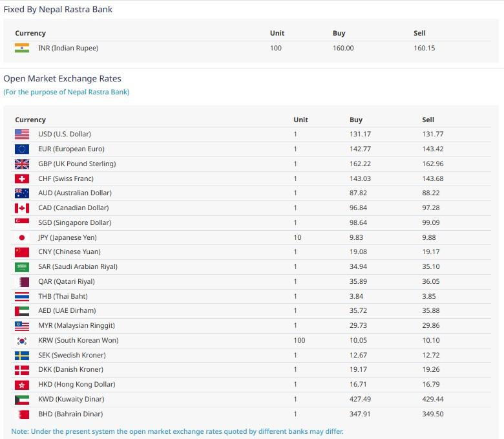Click the USD (U.S. Dollar) label
The width and height of the screenshot is (504, 439).
65,134
